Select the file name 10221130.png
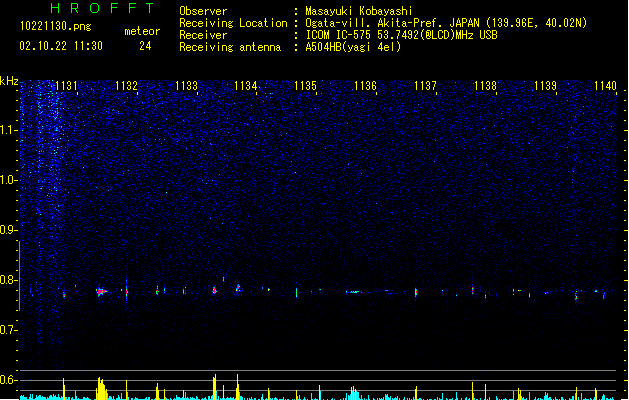Screen dimensions: 629x400 (56, 26)
